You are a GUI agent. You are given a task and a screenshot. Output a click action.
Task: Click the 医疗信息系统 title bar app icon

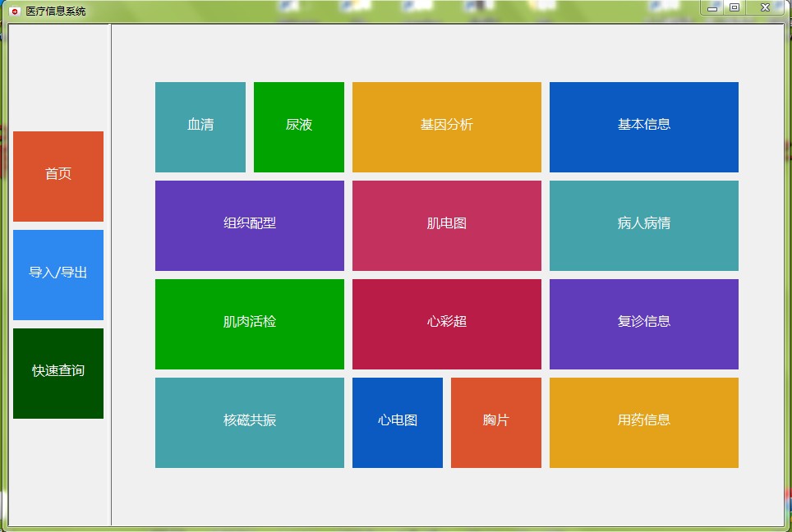[15, 11]
